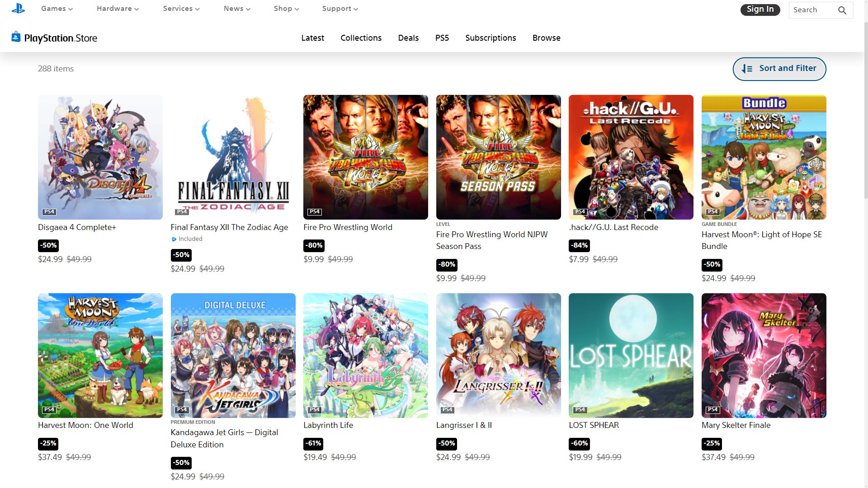868x488 pixels.
Task: Open the Support dropdown menu
Action: click(340, 9)
